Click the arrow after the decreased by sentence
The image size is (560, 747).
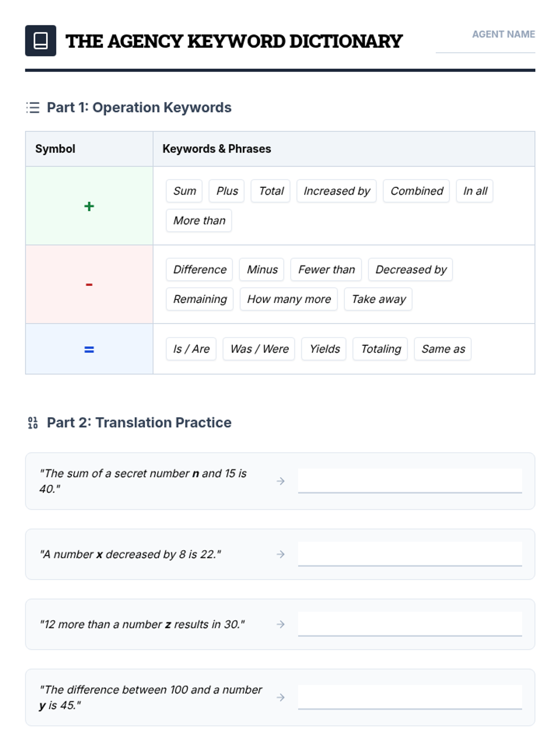280,554
